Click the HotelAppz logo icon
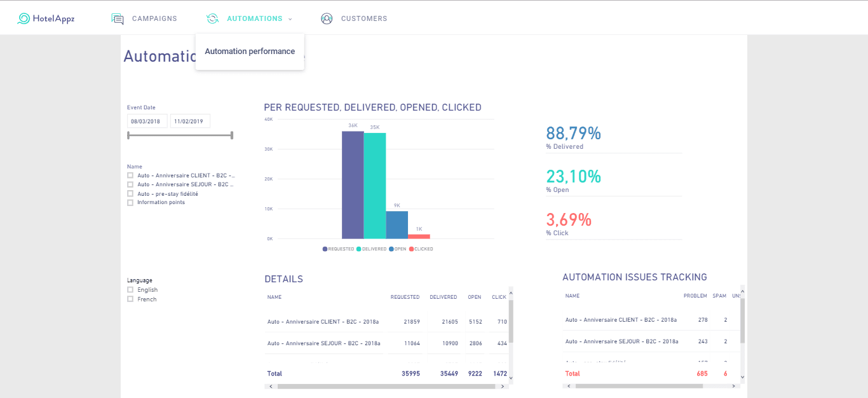The width and height of the screenshot is (868, 398). point(24,18)
